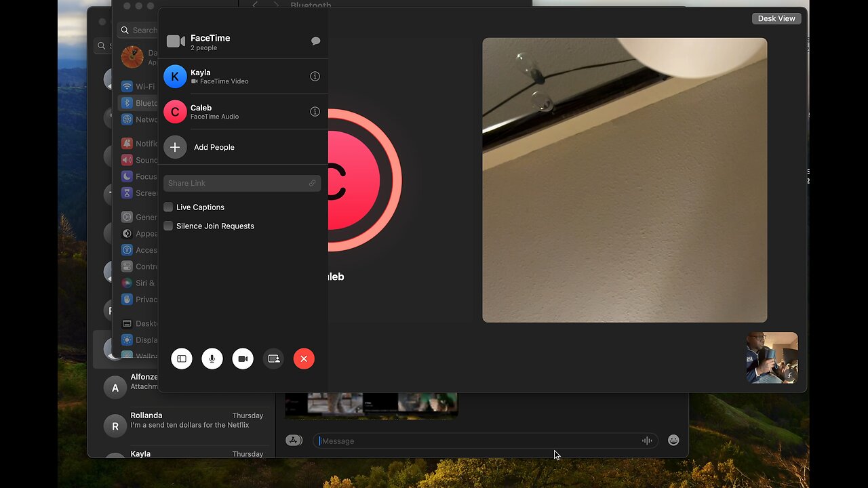Click the audio message waveform icon

click(647, 441)
